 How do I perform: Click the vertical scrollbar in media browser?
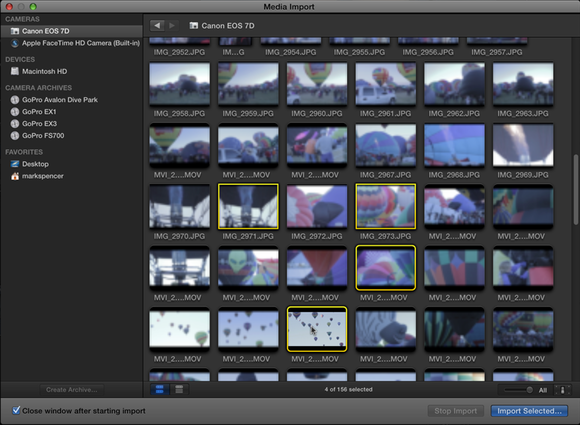tap(576, 189)
